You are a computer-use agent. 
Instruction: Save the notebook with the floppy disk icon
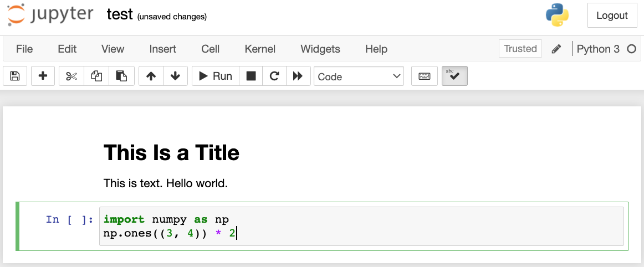pos(15,76)
